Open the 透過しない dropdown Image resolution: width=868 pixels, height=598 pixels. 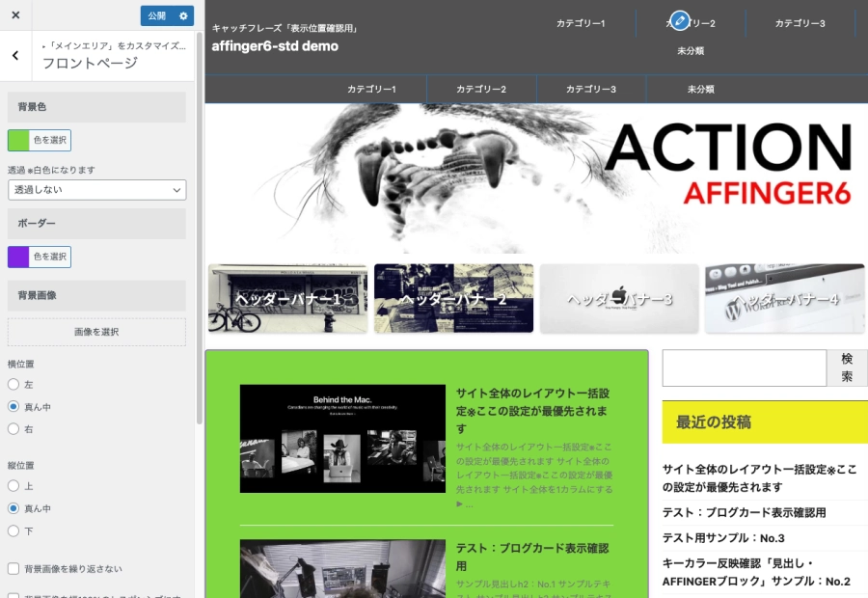point(96,190)
